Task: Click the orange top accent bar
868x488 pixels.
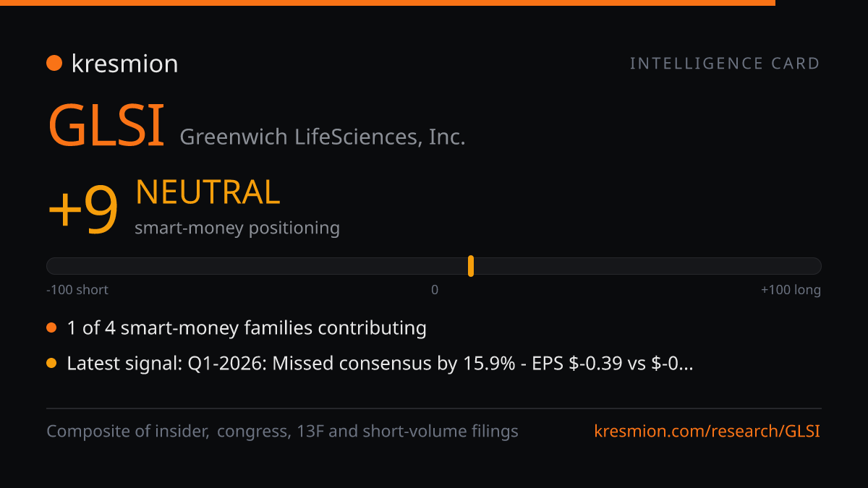Action: 388,3
